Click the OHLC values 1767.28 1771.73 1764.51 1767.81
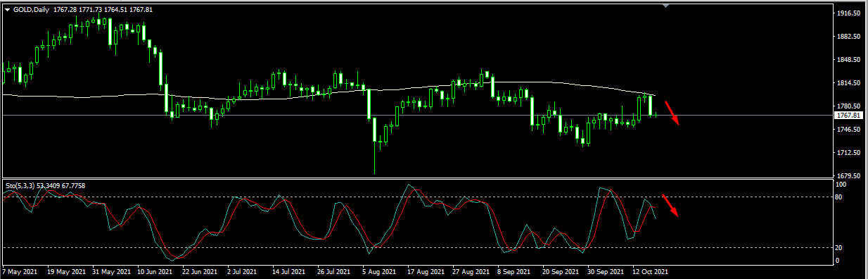 pyautogui.click(x=103, y=9)
